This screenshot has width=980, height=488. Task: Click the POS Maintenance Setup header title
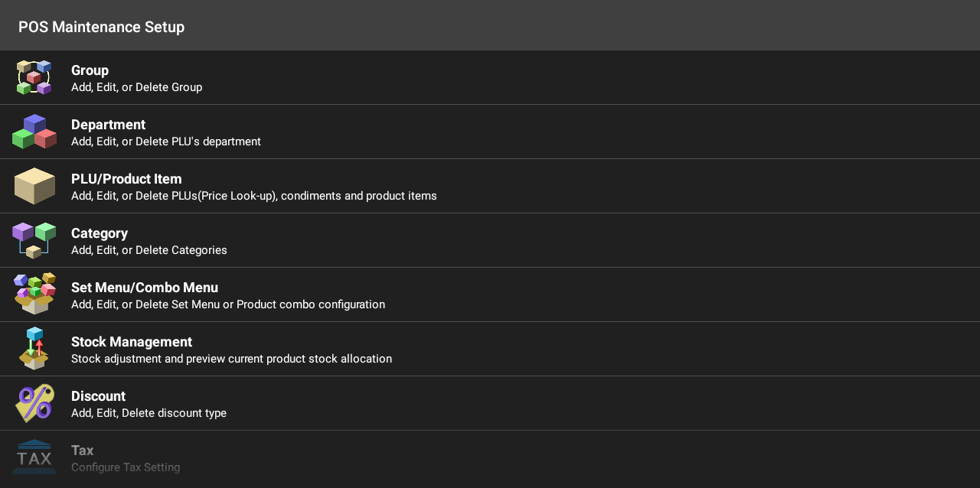(101, 27)
